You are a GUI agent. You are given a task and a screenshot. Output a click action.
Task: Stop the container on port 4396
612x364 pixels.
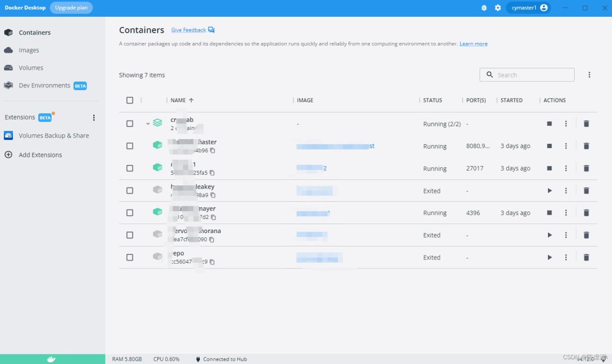[549, 213]
